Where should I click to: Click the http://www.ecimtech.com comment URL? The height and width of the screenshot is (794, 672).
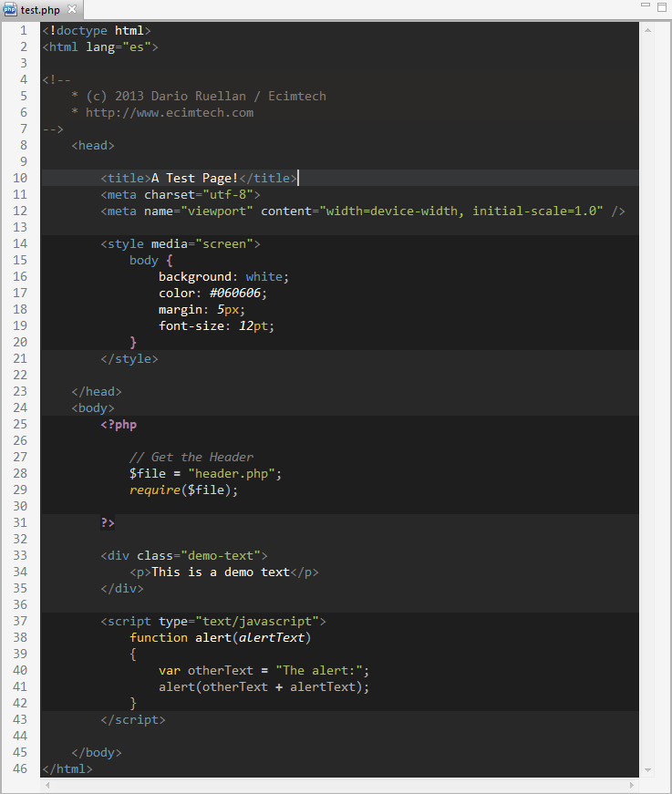[x=170, y=112]
